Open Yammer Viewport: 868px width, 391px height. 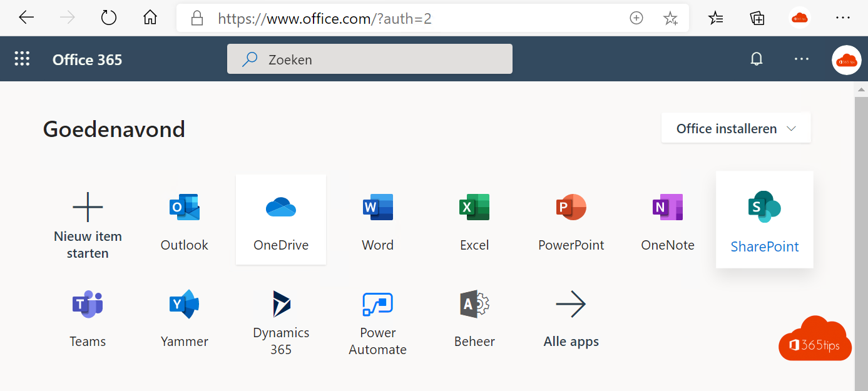click(184, 316)
